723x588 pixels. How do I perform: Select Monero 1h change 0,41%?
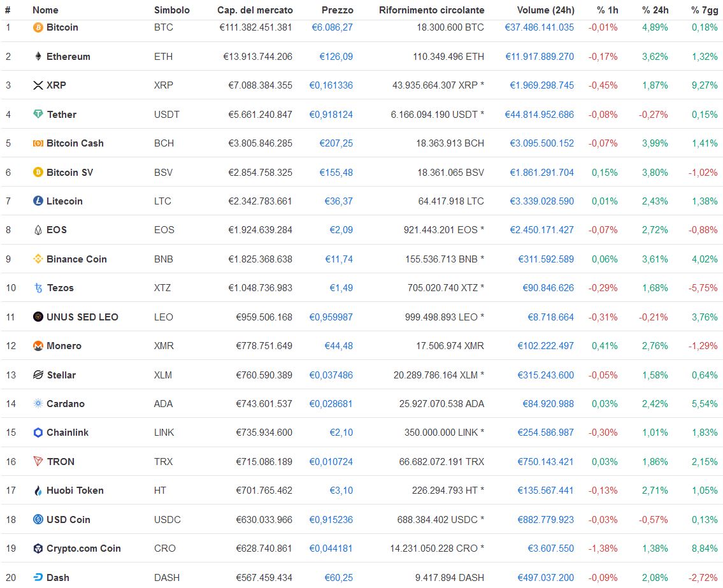pos(605,346)
